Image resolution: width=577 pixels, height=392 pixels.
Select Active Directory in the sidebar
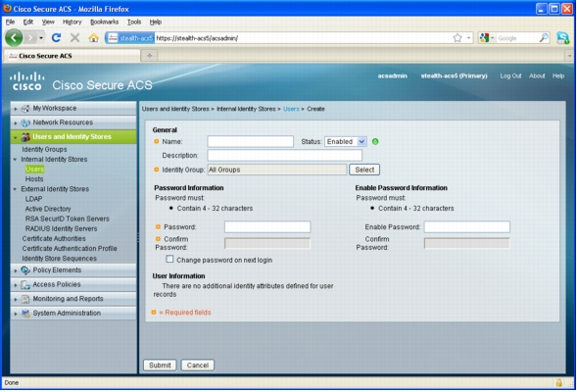(x=48, y=209)
